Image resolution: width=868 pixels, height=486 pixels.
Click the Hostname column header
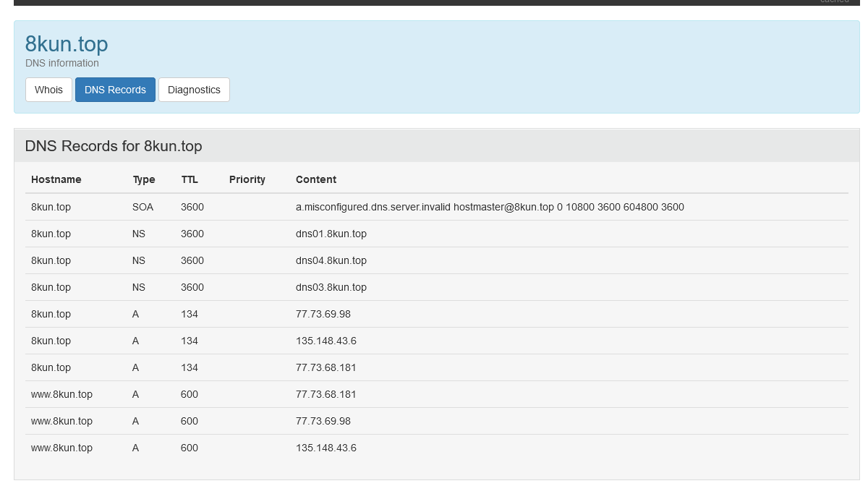(x=56, y=179)
